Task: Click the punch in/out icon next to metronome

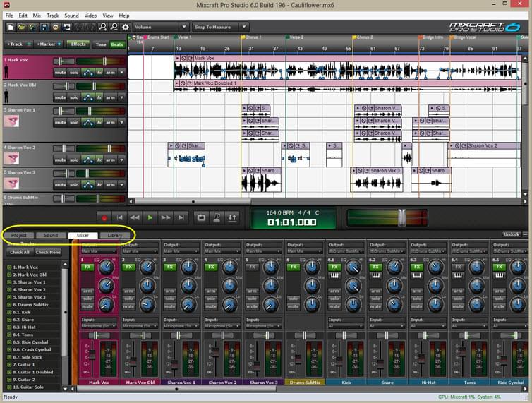Action: click(232, 217)
